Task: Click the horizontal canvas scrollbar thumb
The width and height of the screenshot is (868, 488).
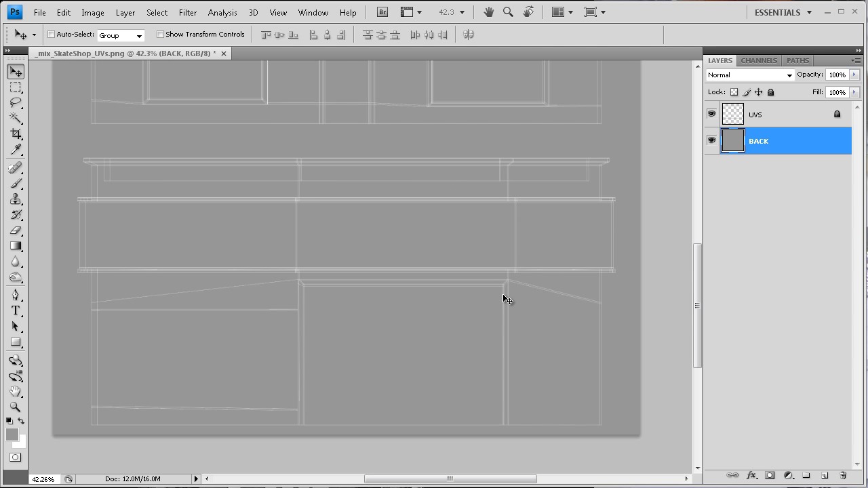Action: 450,479
